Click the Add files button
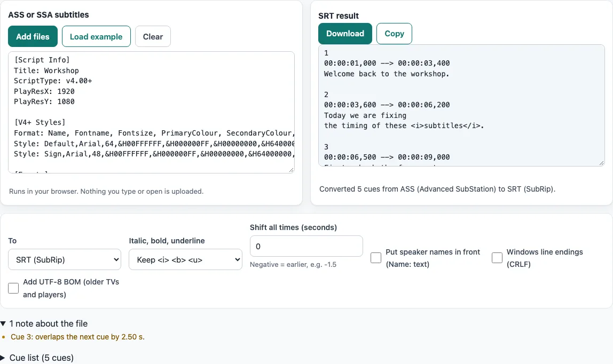The height and width of the screenshot is (364, 613). (33, 36)
